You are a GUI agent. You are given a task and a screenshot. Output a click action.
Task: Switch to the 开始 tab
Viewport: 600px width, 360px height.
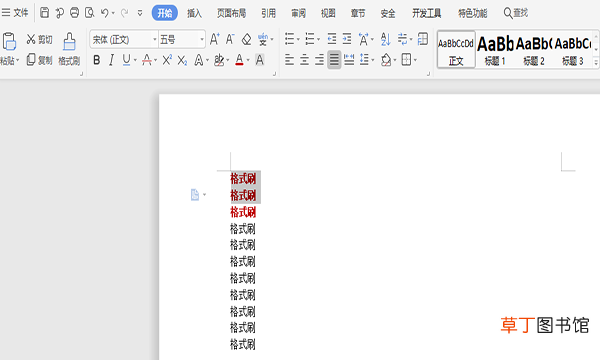tap(165, 13)
